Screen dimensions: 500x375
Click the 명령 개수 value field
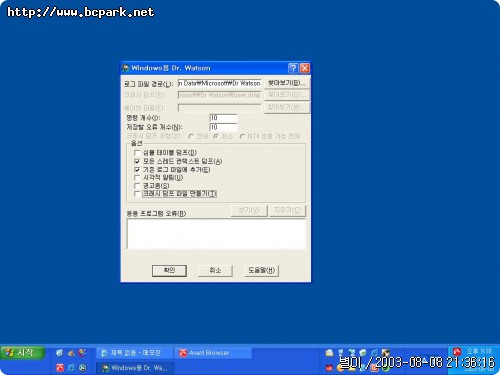click(x=223, y=118)
